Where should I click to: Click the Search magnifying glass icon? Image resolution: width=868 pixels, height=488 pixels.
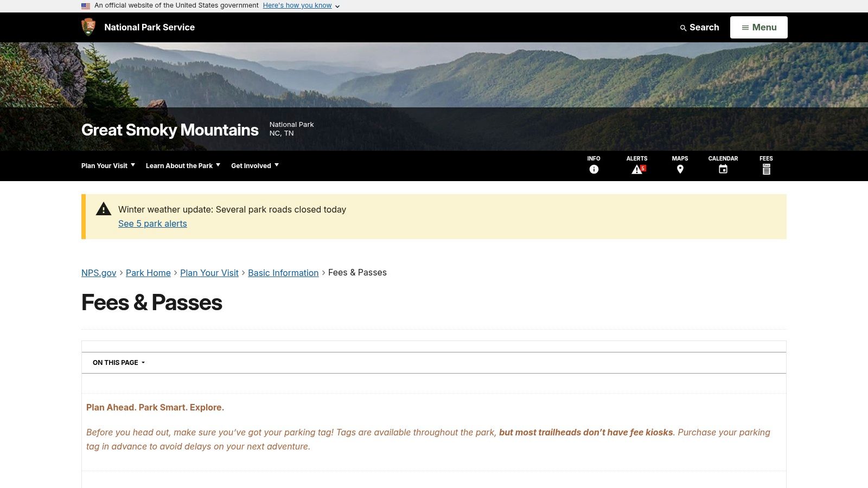683,28
